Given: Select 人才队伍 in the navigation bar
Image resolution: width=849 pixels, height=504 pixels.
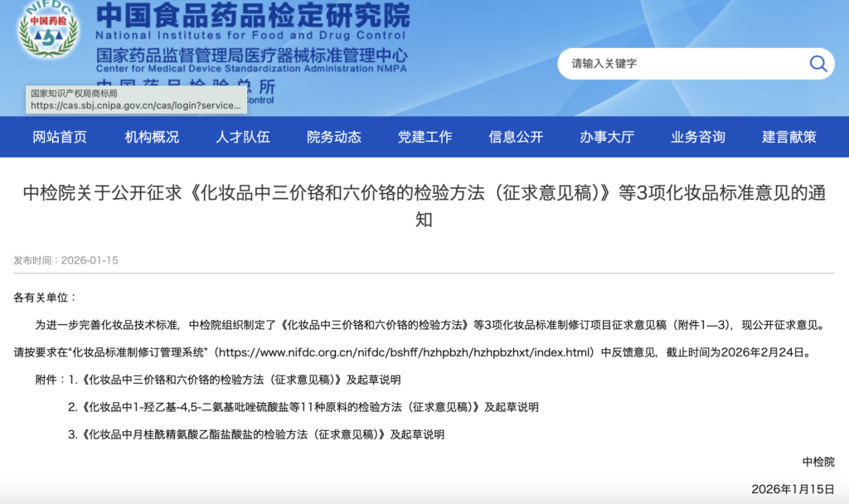Looking at the screenshot, I should click(243, 137).
